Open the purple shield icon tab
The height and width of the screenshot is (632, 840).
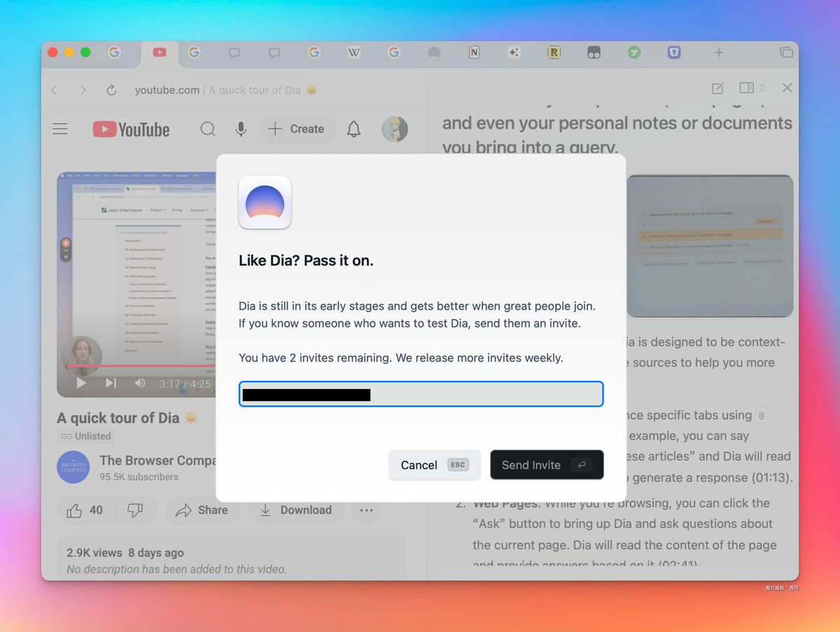[x=674, y=52]
